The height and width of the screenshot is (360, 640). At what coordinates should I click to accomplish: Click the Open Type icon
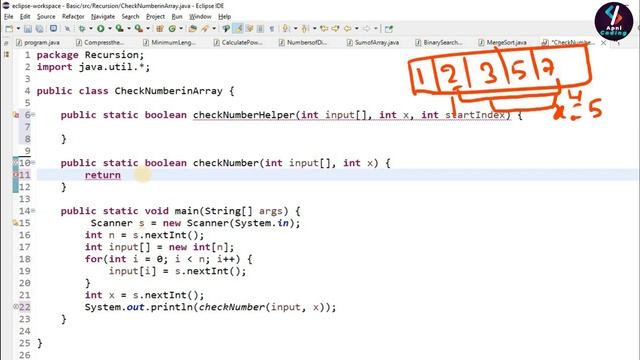pos(193,29)
